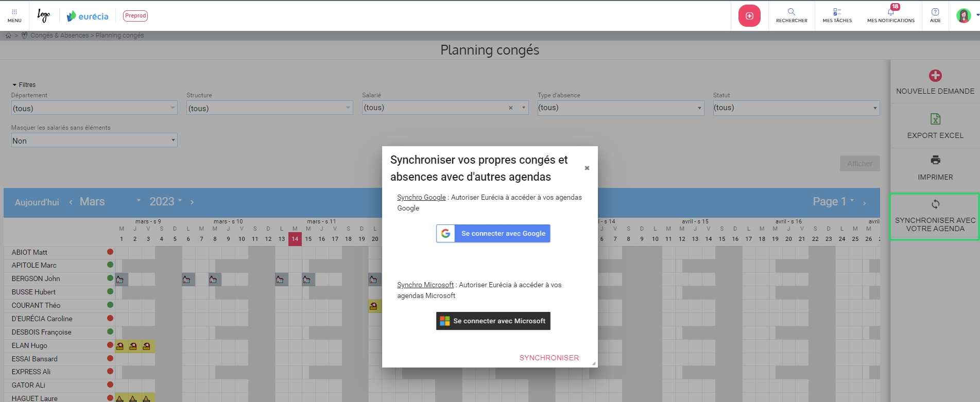Image resolution: width=980 pixels, height=402 pixels.
Task: Click BERGSON John absence icon on day 1
Action: tap(120, 279)
